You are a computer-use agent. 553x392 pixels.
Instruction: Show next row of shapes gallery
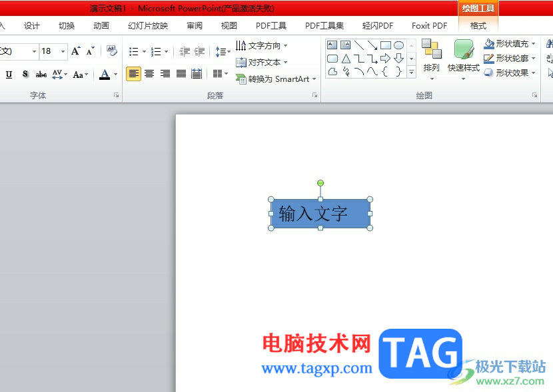click(411, 59)
